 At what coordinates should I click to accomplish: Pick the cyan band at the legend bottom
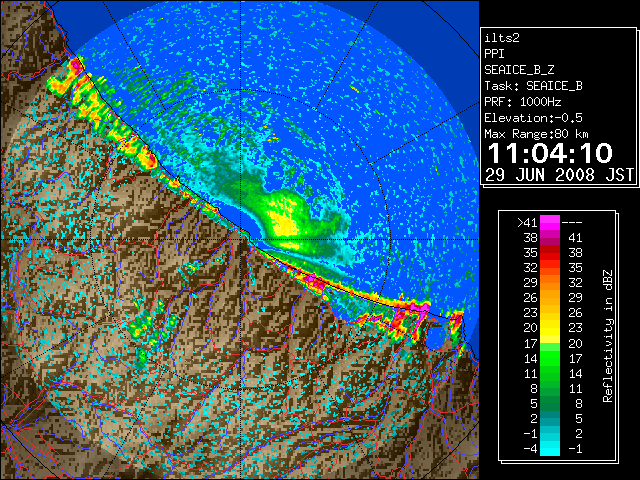coord(550,449)
